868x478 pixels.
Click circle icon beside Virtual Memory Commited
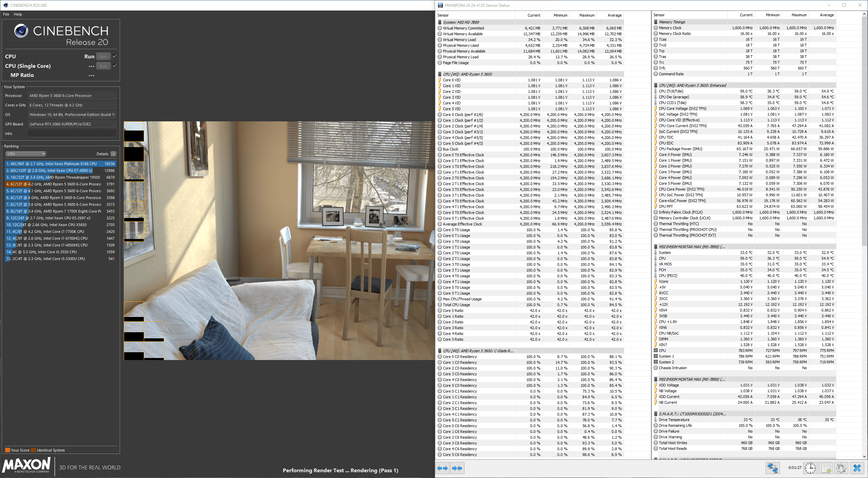pyautogui.click(x=440, y=28)
